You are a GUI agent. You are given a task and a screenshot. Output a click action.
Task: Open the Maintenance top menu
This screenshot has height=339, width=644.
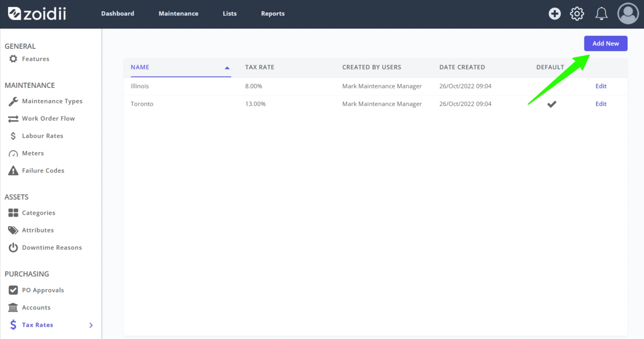pos(178,13)
